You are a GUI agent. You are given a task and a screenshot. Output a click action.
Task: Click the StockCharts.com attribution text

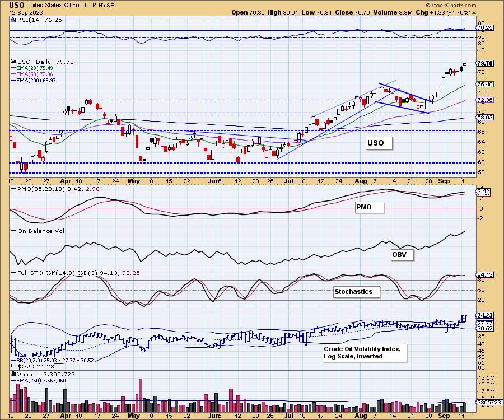tap(451, 5)
